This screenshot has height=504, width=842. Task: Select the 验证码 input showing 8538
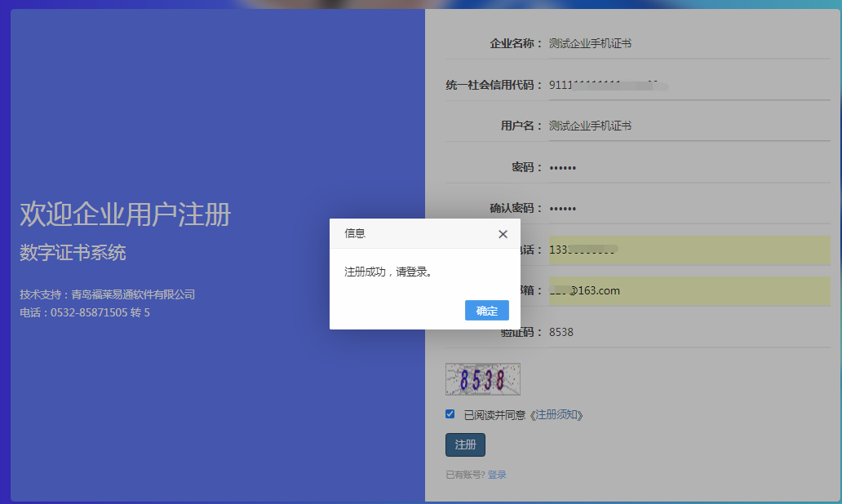click(x=689, y=333)
